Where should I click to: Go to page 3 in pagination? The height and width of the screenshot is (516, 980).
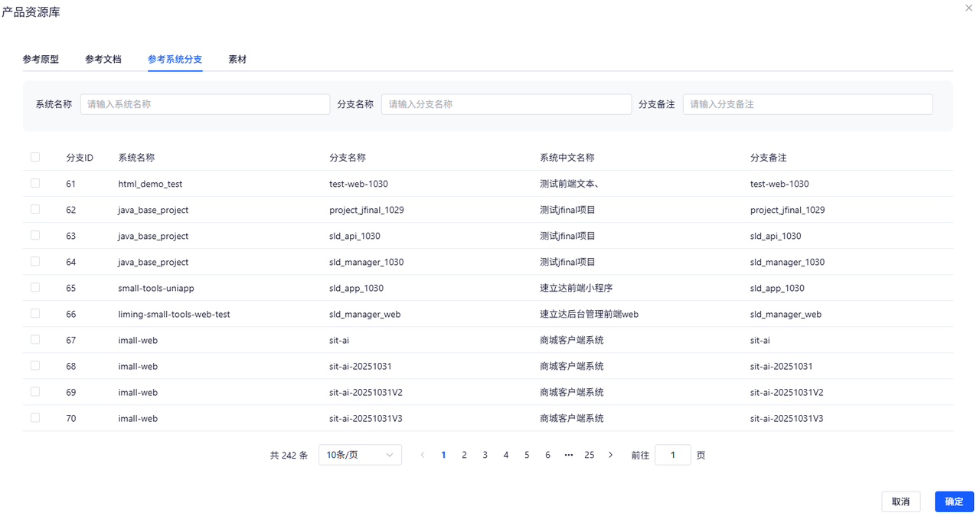point(485,455)
